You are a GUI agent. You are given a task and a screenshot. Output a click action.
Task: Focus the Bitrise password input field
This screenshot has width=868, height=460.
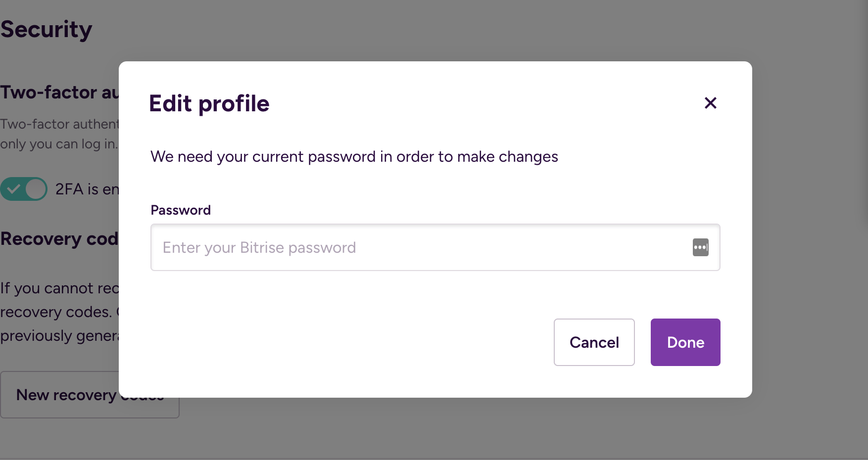pyautogui.click(x=421, y=247)
